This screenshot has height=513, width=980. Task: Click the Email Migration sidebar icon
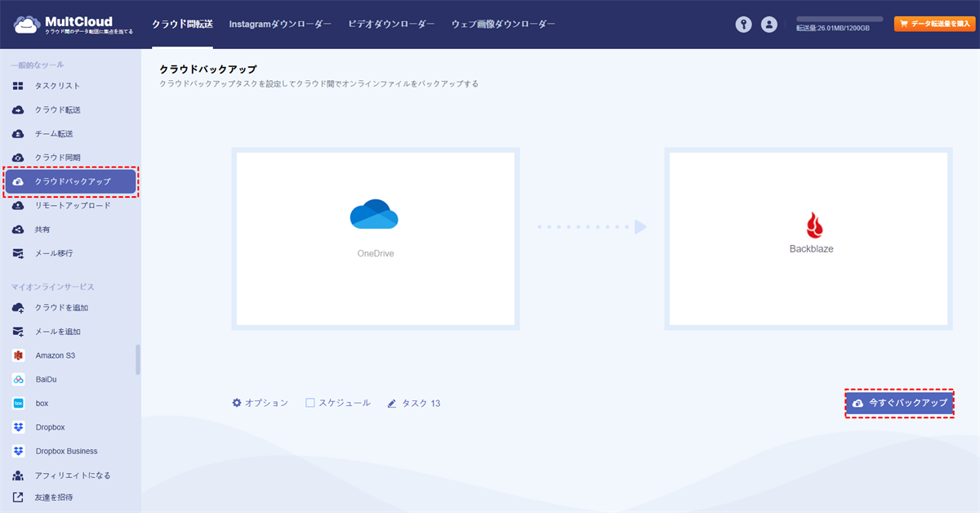(18, 253)
